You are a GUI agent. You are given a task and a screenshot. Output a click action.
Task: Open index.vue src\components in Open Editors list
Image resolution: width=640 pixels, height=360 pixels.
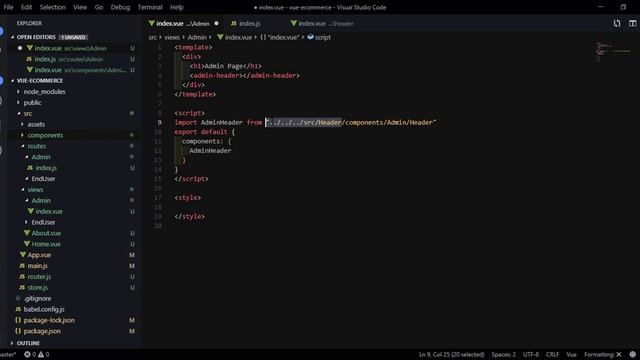coord(74,70)
